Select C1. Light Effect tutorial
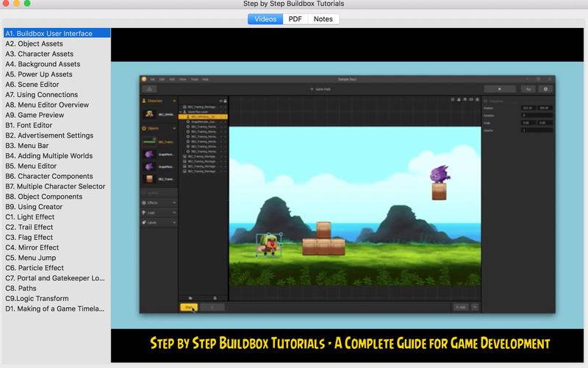This screenshot has width=588, height=368. [x=57, y=216]
